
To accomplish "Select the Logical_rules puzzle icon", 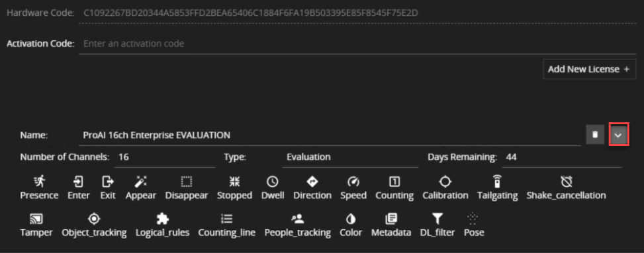I will point(163,219).
